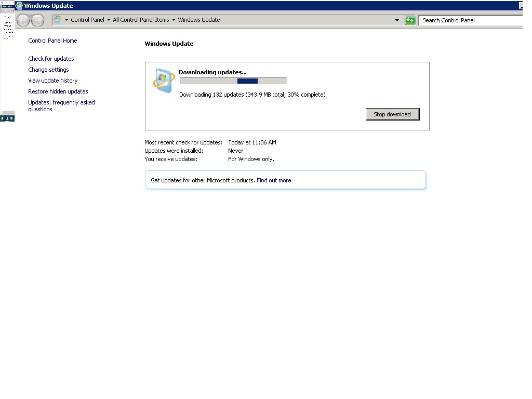Follow the Find out more link
The image size is (532, 399).
tap(274, 180)
